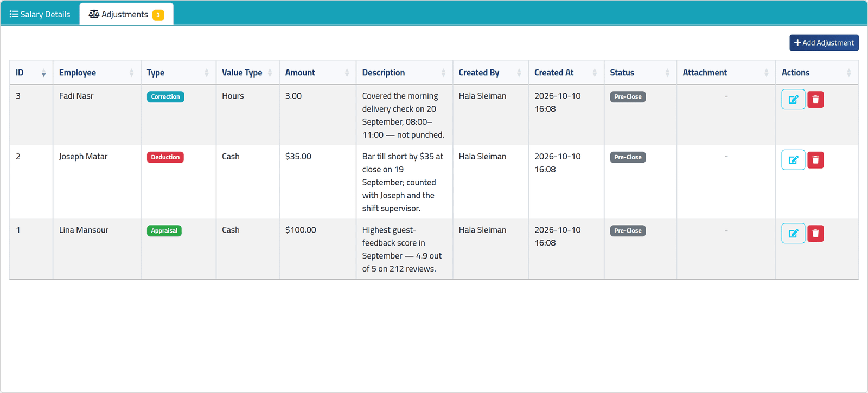This screenshot has width=868, height=393.
Task: Select the employee name Lina Mansour
Action: [x=84, y=230]
